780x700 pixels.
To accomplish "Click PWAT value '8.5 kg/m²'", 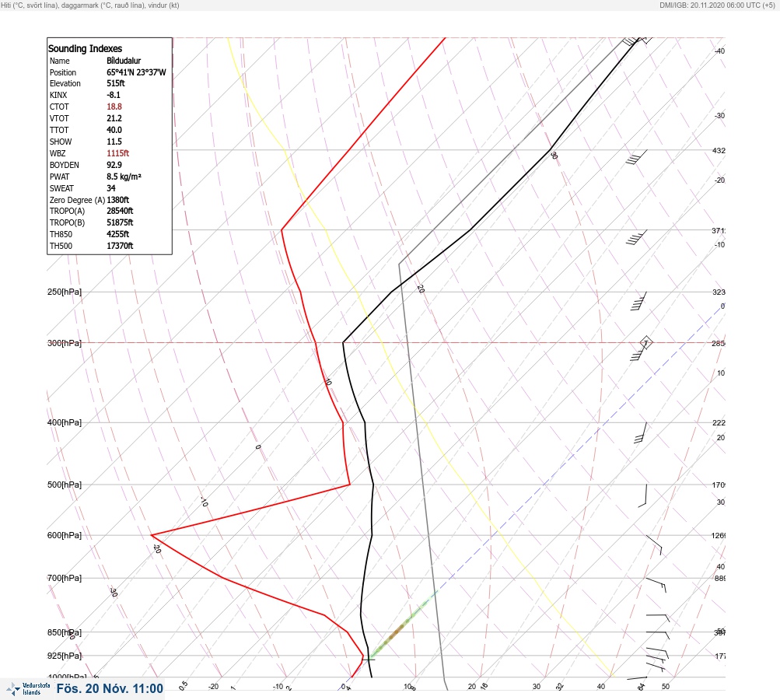I will click(124, 177).
